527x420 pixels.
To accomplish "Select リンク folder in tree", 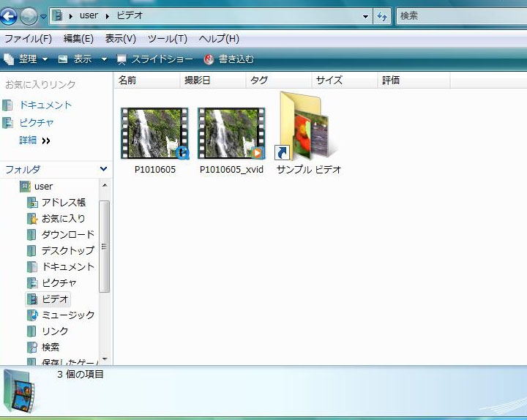I will pos(55,331).
